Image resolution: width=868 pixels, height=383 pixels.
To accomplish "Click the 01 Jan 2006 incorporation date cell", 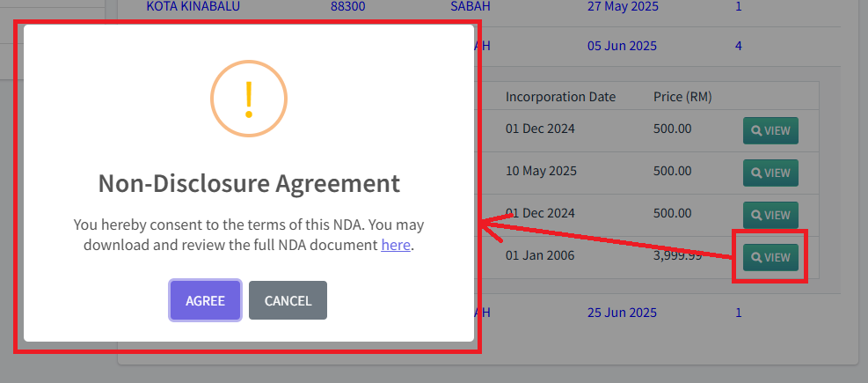I will (540, 256).
